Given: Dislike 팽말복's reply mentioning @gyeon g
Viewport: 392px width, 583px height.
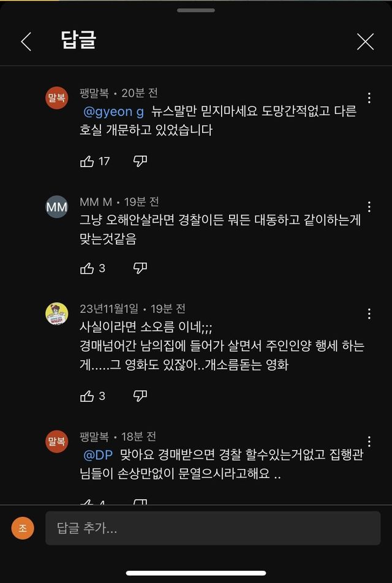Looking at the screenshot, I should pyautogui.click(x=140, y=161).
